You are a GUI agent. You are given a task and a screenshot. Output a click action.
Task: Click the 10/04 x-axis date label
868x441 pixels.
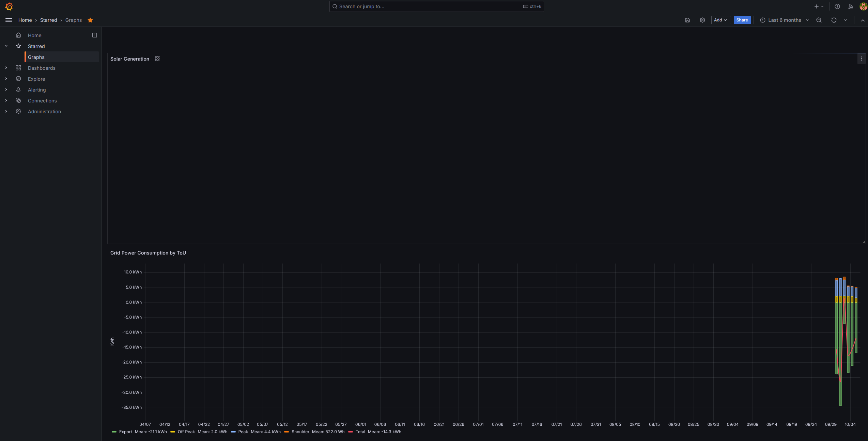(850, 424)
